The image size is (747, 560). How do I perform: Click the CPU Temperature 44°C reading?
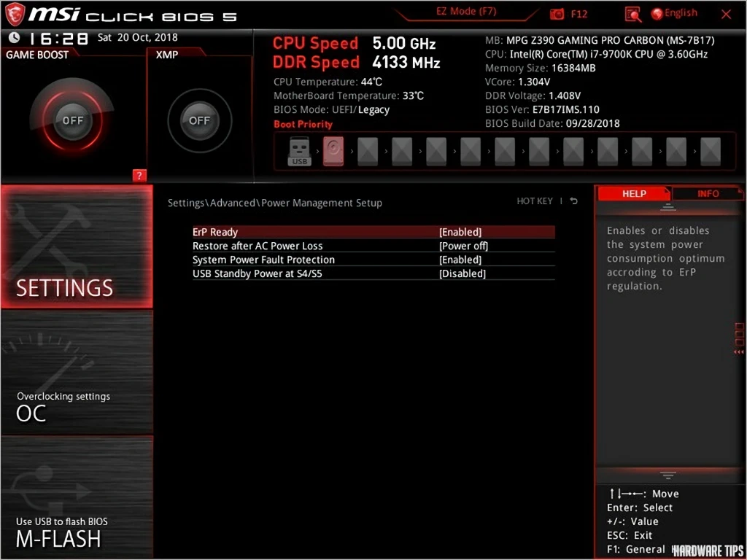pos(328,82)
